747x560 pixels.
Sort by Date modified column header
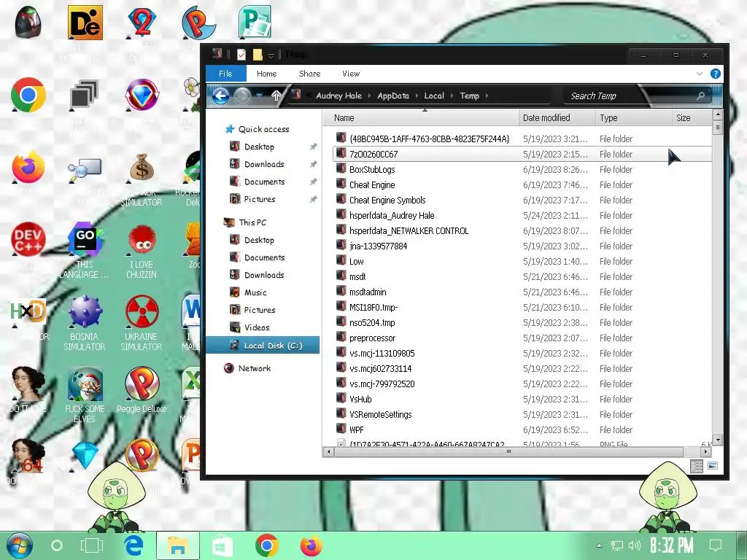click(x=557, y=118)
